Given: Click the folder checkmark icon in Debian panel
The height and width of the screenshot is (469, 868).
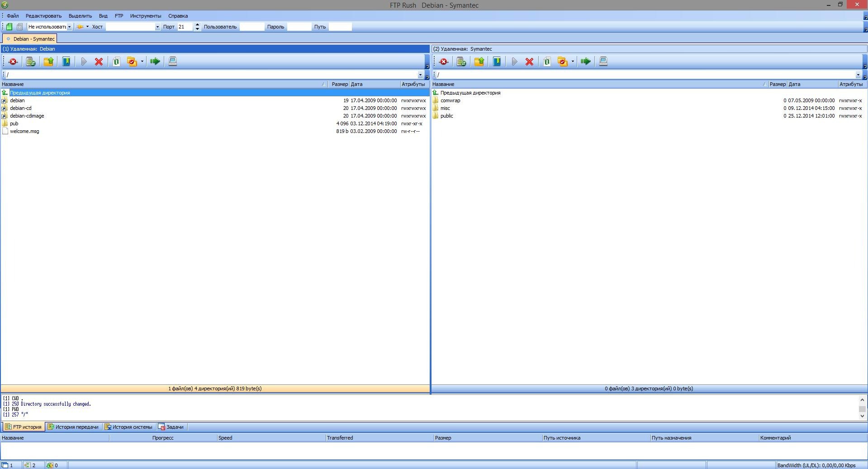Looking at the screenshot, I should [x=132, y=62].
